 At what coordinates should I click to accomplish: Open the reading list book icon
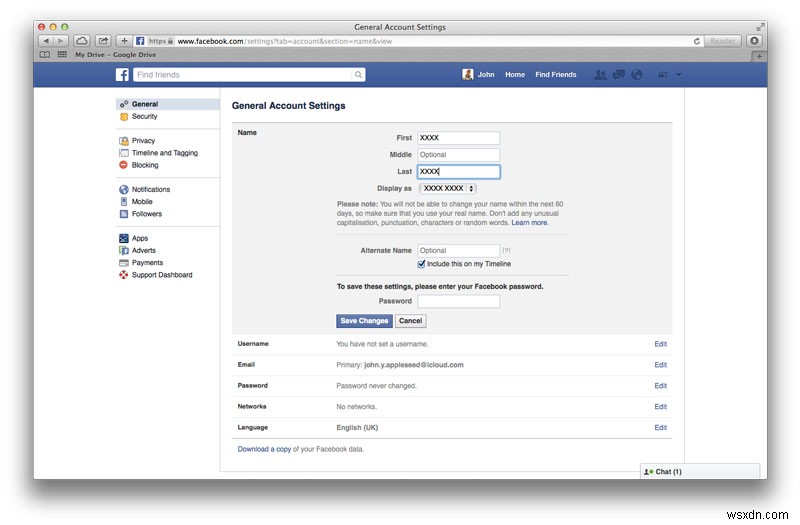click(45, 55)
